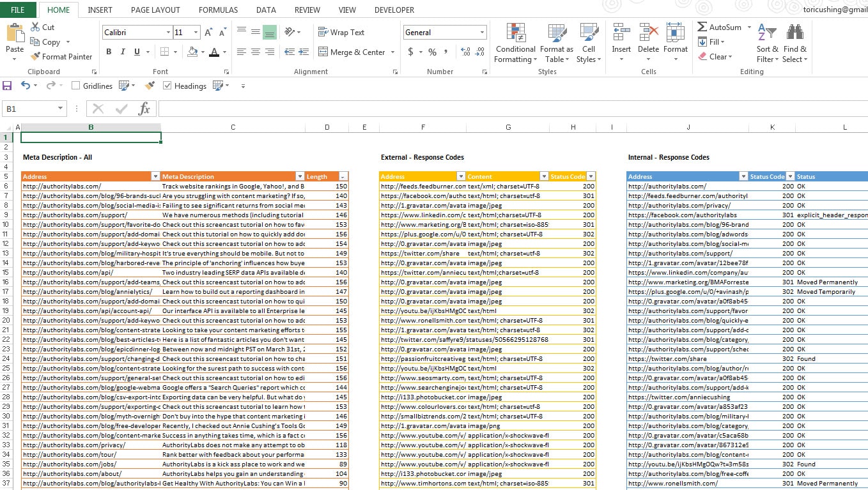Click inside the formula bar
This screenshot has width=868, height=490.
[513, 109]
